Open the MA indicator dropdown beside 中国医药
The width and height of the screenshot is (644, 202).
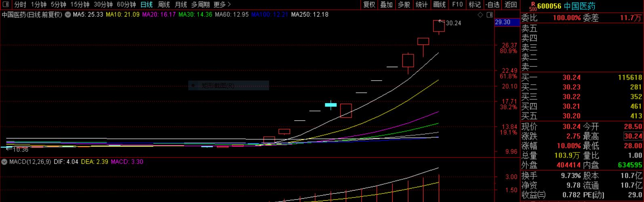point(67,15)
